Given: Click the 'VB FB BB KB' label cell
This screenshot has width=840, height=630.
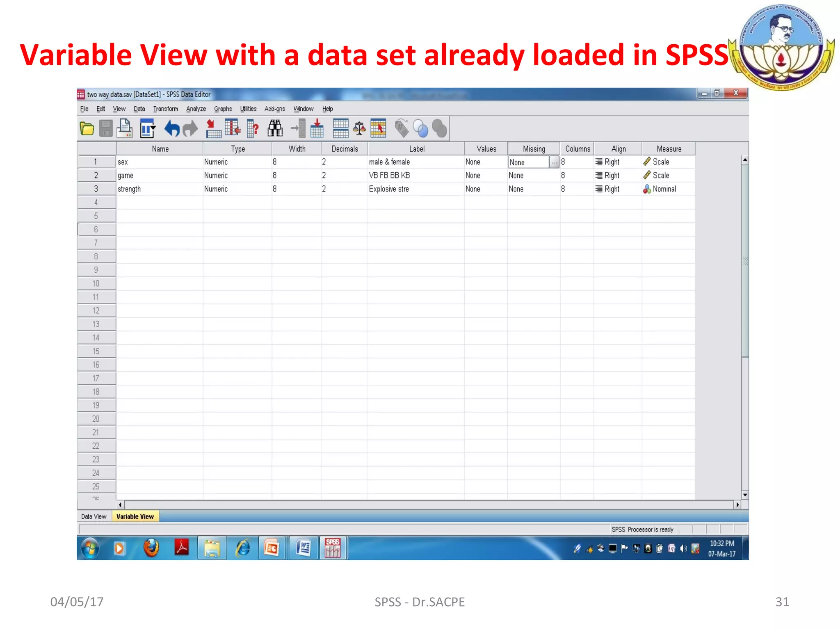Looking at the screenshot, I should 416,175.
